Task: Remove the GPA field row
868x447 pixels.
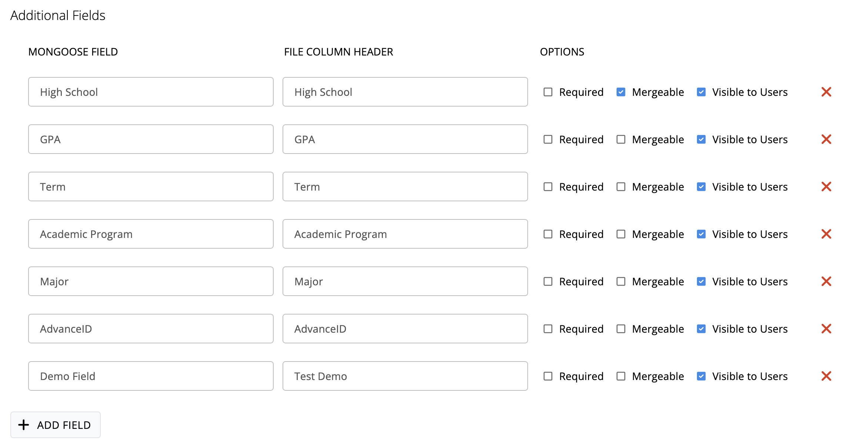Action: coord(826,139)
